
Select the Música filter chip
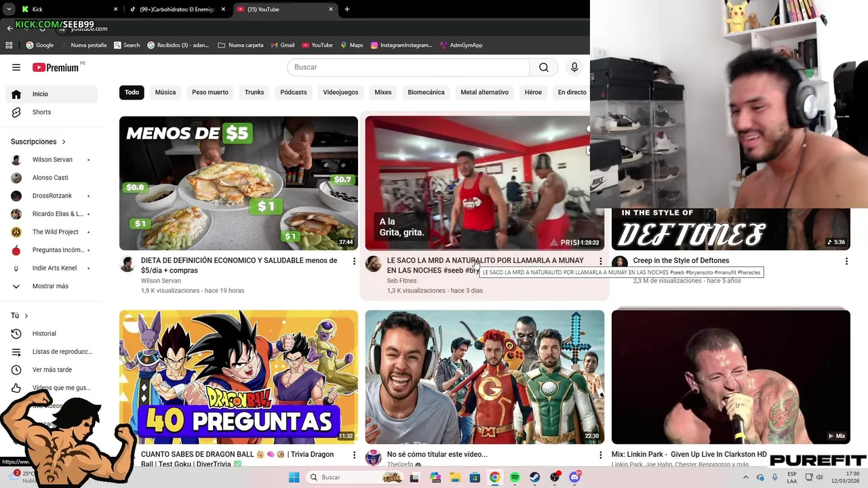tap(165, 92)
